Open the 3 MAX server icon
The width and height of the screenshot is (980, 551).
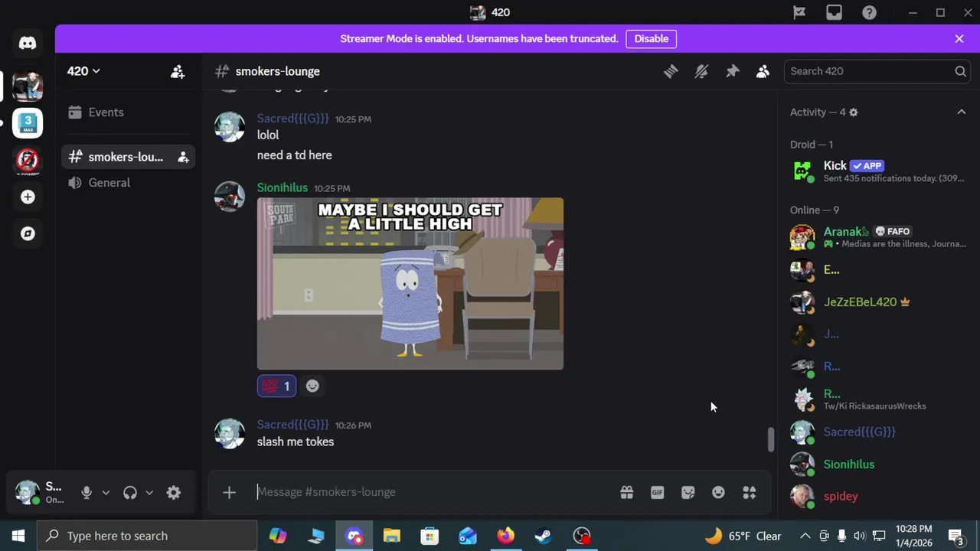click(x=28, y=122)
